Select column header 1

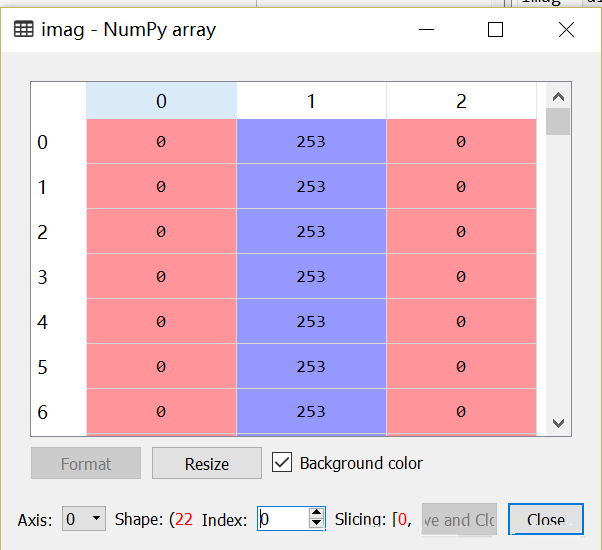pos(311,101)
